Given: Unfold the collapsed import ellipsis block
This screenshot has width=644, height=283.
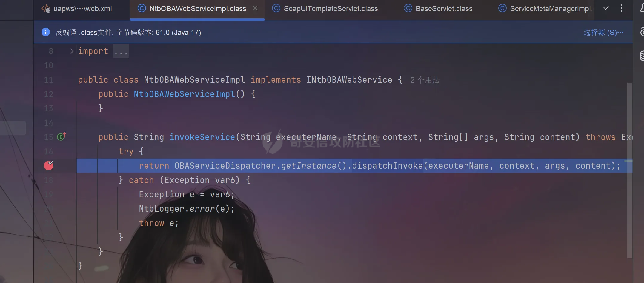Looking at the screenshot, I should click(x=121, y=51).
